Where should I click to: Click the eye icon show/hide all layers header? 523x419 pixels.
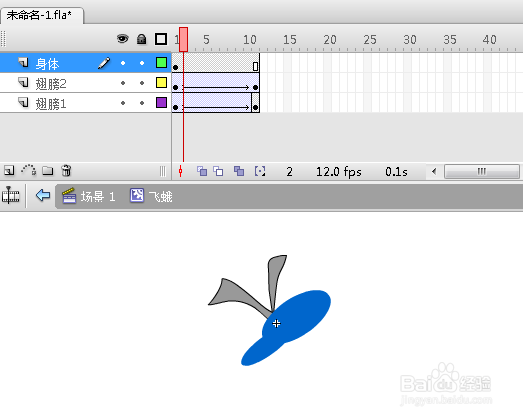click(x=123, y=39)
